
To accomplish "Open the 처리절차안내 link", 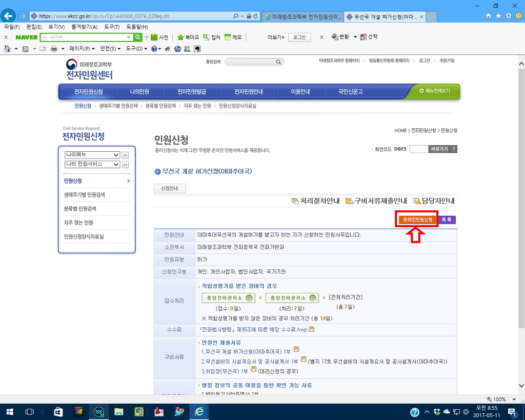I will point(316,201).
